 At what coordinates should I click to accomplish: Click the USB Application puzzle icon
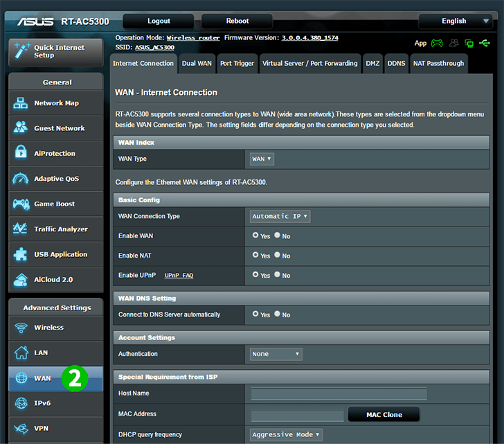[21, 254]
